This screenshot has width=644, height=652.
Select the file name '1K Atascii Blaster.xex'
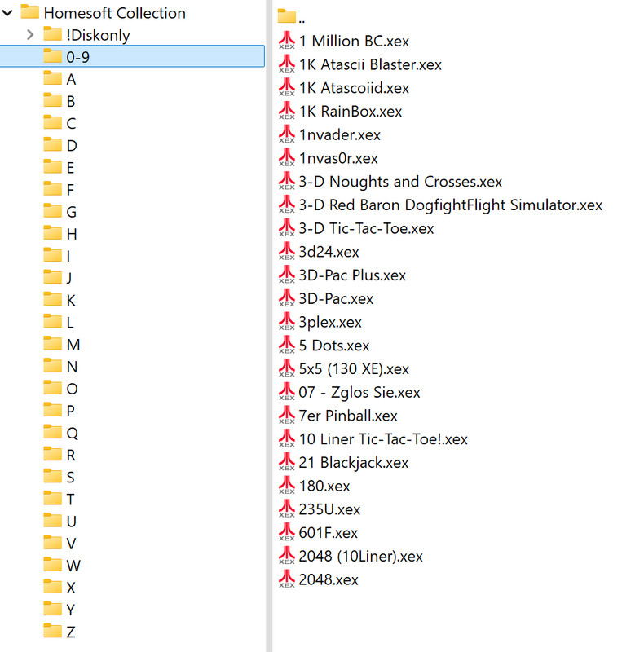point(370,64)
